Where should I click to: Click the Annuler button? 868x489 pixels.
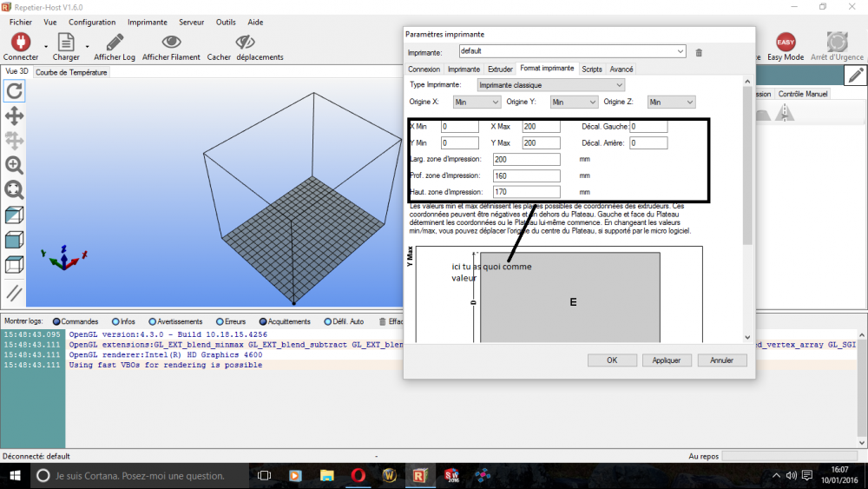pyautogui.click(x=721, y=360)
